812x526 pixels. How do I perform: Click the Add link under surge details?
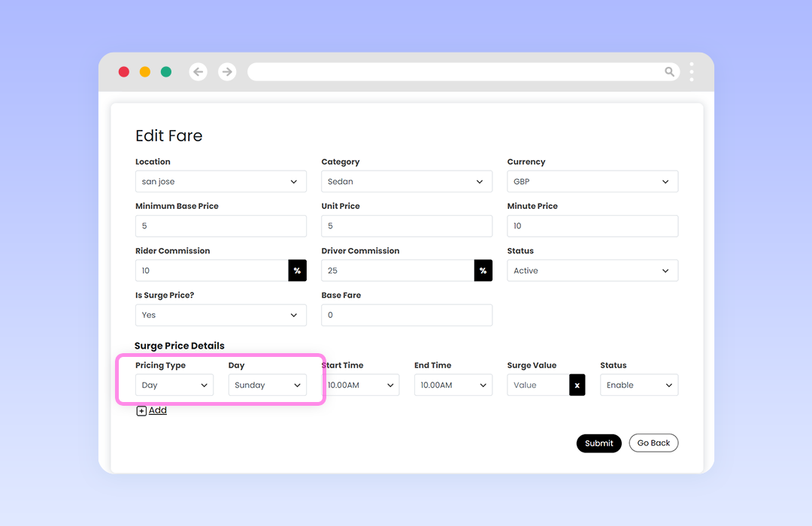click(x=157, y=410)
